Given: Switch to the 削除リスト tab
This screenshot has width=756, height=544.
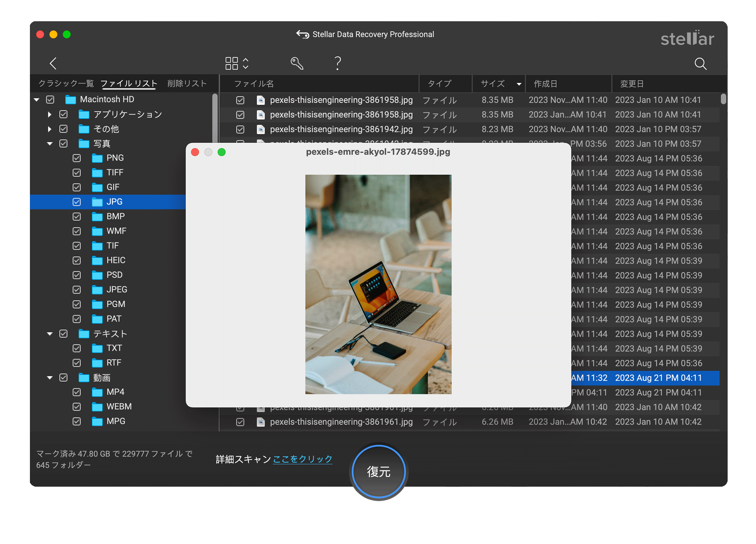Looking at the screenshot, I should pyautogui.click(x=187, y=83).
